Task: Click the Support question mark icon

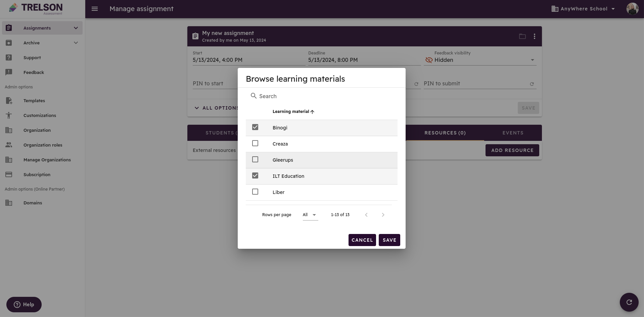Action: tap(9, 57)
